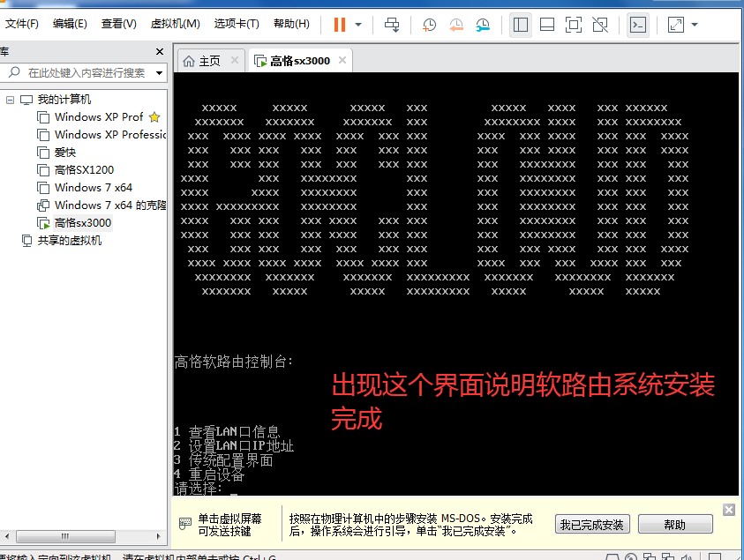Select 共享的虚拟机 in the library
This screenshot has width=744, height=560.
(x=69, y=241)
